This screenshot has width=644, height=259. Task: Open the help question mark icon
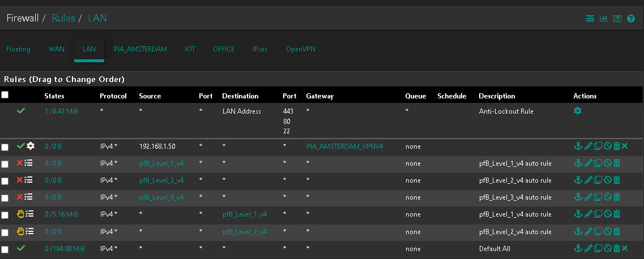(631, 19)
